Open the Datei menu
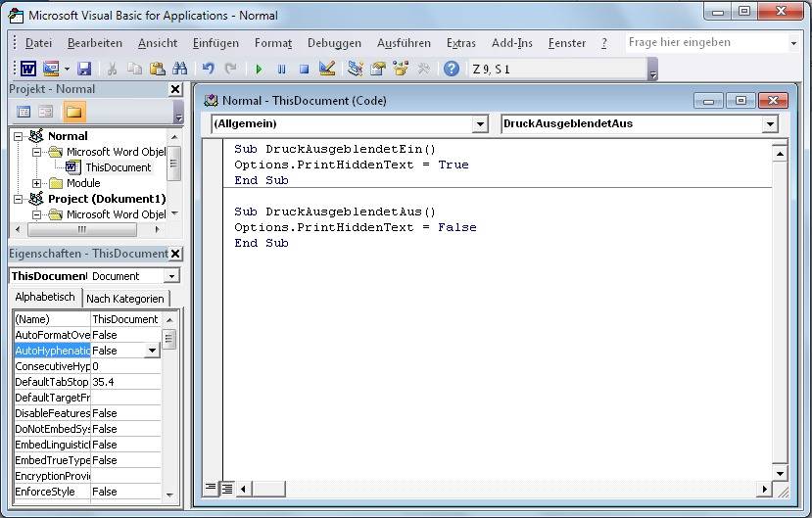The width and height of the screenshot is (812, 518). 38,43
